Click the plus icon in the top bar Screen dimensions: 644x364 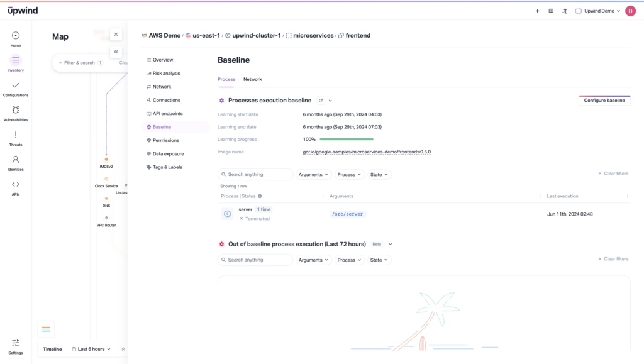click(537, 11)
